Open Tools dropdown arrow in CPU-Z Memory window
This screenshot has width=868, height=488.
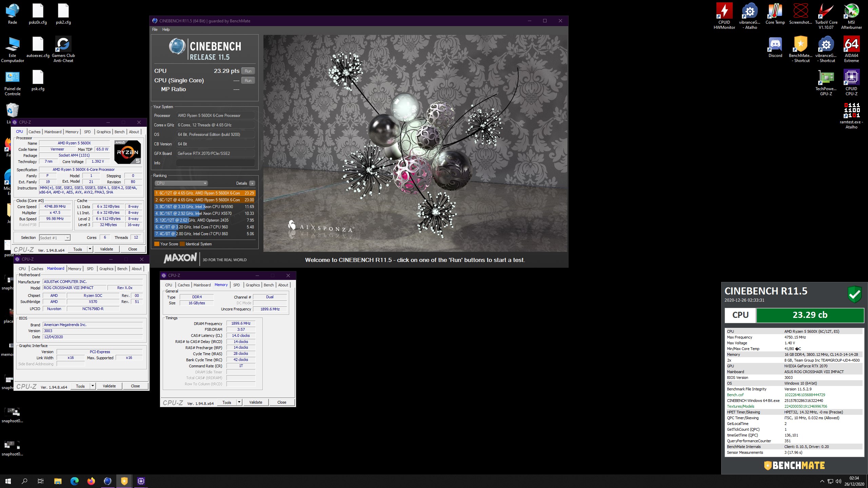(239, 402)
